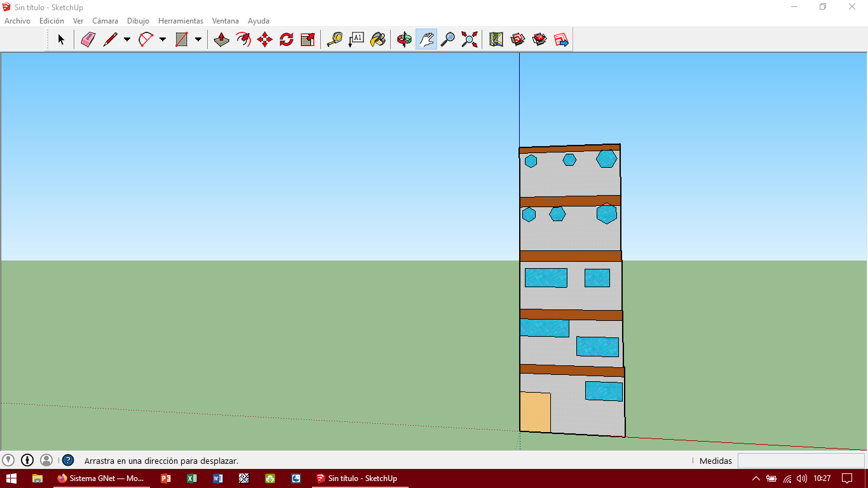This screenshot has height=488, width=868.
Task: Switch to Sistema GNet Firefox window
Action: [100, 478]
